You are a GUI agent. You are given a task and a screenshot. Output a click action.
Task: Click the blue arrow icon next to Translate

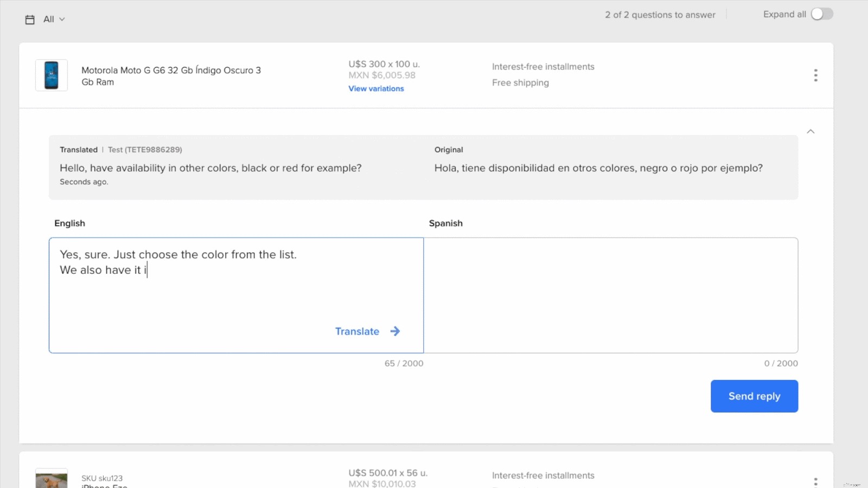pos(395,331)
